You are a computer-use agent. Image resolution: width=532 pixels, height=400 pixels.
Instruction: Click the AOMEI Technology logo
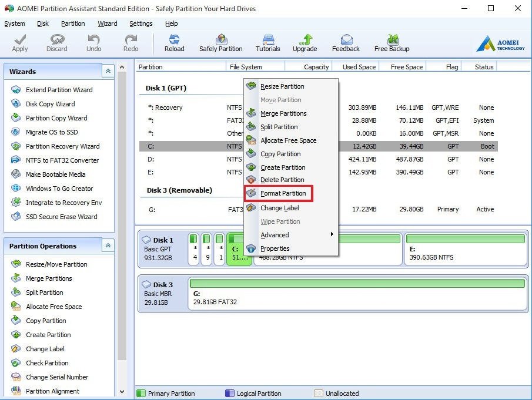500,43
